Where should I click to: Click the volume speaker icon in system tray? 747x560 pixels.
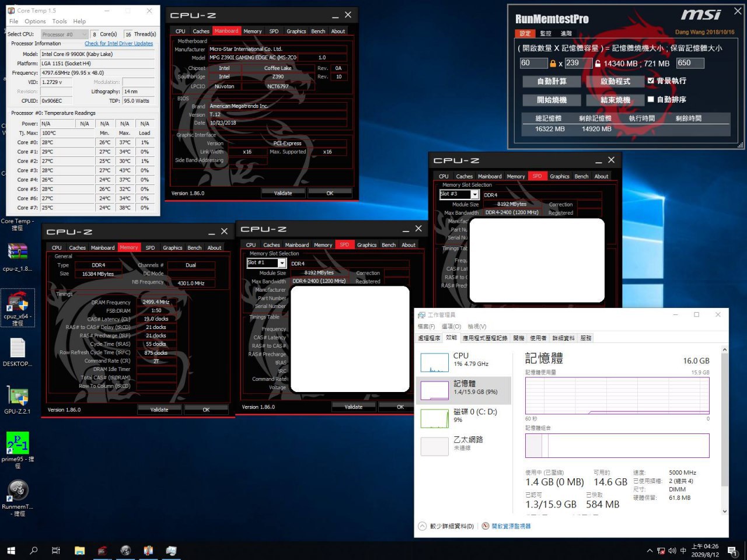(x=672, y=551)
